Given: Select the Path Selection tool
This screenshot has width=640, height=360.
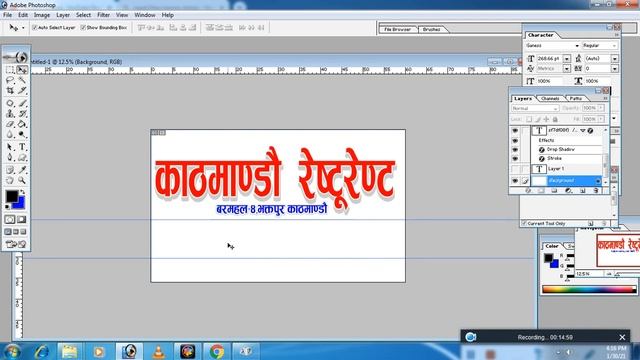Looking at the screenshot, I should click(x=10, y=147).
